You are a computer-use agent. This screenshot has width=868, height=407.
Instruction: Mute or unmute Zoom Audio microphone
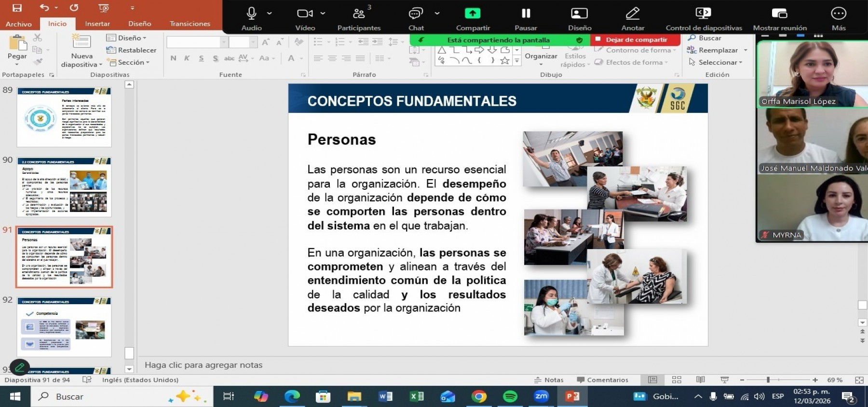click(x=251, y=14)
